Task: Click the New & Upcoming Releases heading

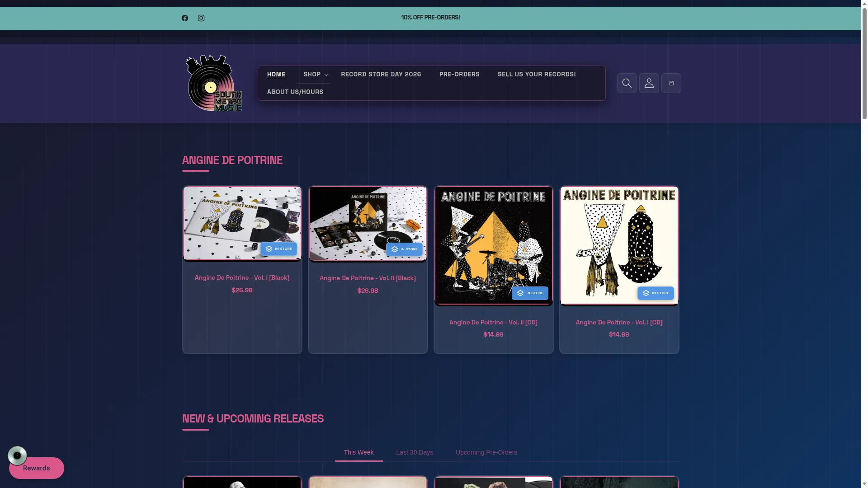Action: 253,419
